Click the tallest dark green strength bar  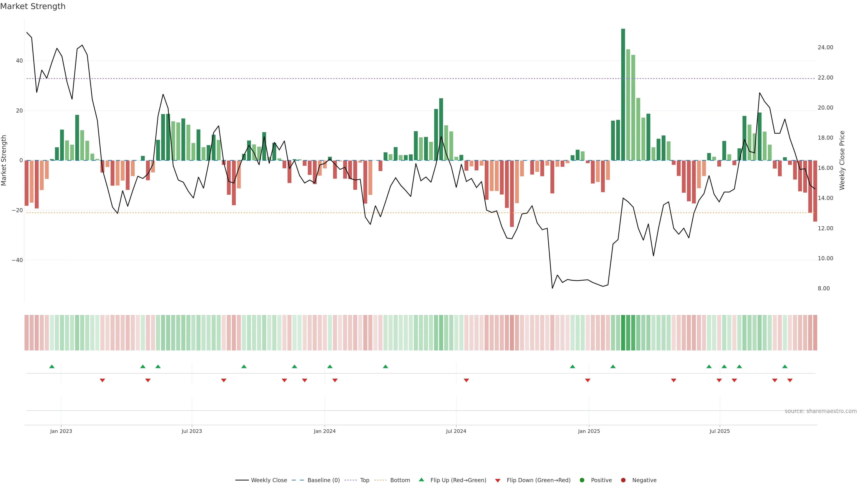tap(623, 94)
